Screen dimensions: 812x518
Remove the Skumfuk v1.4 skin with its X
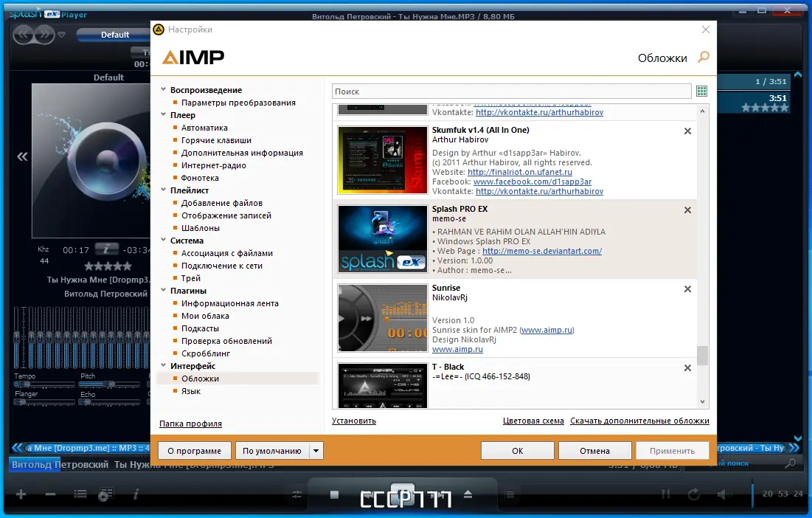coord(687,131)
